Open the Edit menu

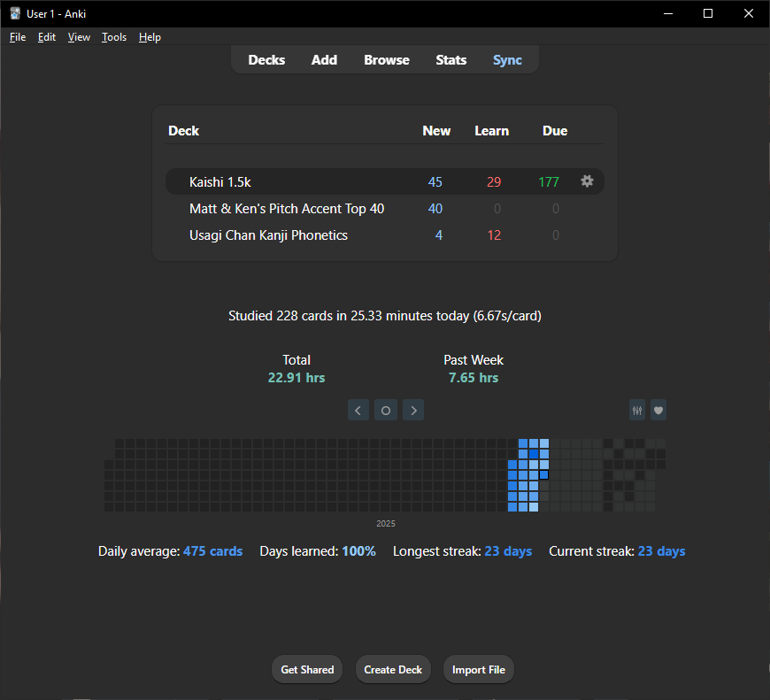(47, 37)
